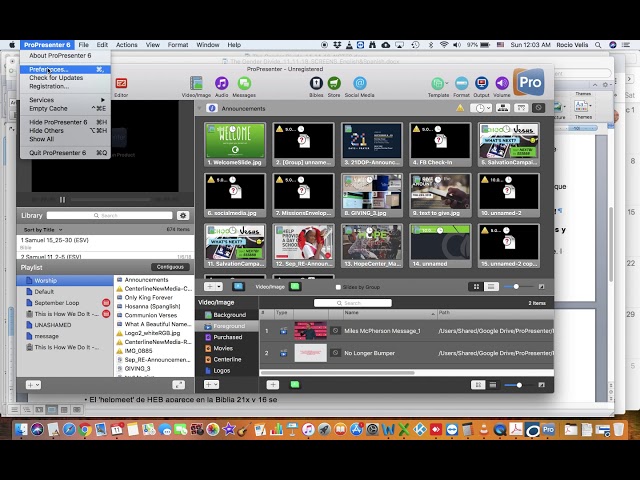Click the green Video/Image bin toggle icon
Image resolution: width=640 pixels, height=480 pixels.
pos(295,287)
